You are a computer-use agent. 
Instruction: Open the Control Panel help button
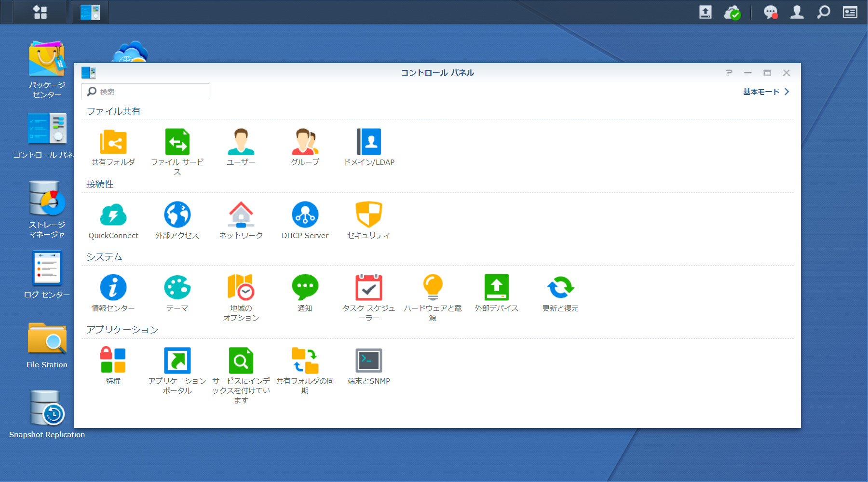click(x=729, y=73)
